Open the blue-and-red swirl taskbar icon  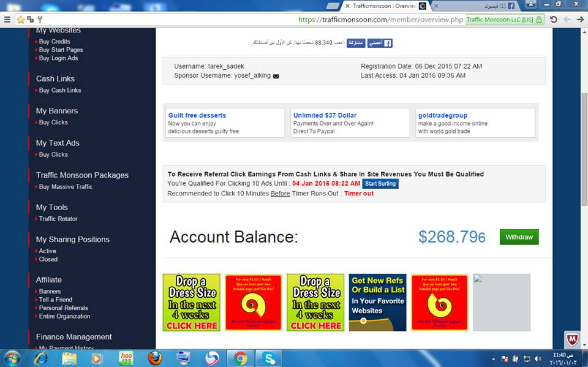[212, 358]
